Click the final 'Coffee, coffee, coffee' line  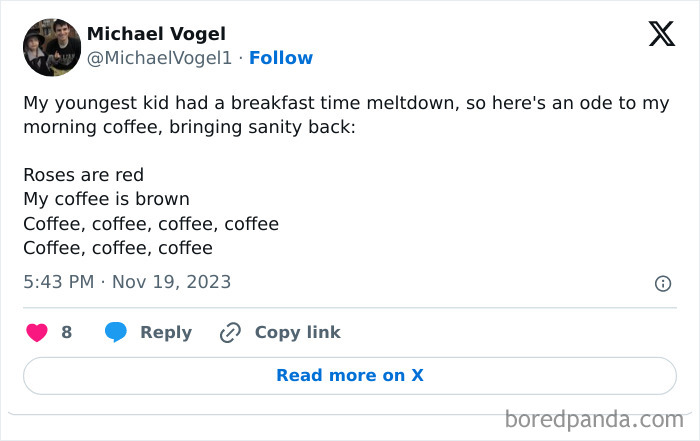pyautogui.click(x=118, y=248)
